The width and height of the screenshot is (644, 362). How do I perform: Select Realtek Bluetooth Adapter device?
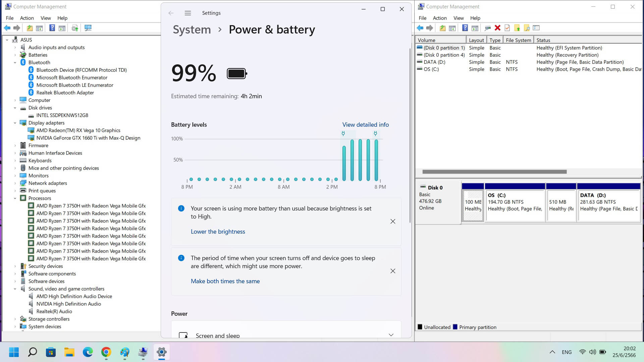65,93
